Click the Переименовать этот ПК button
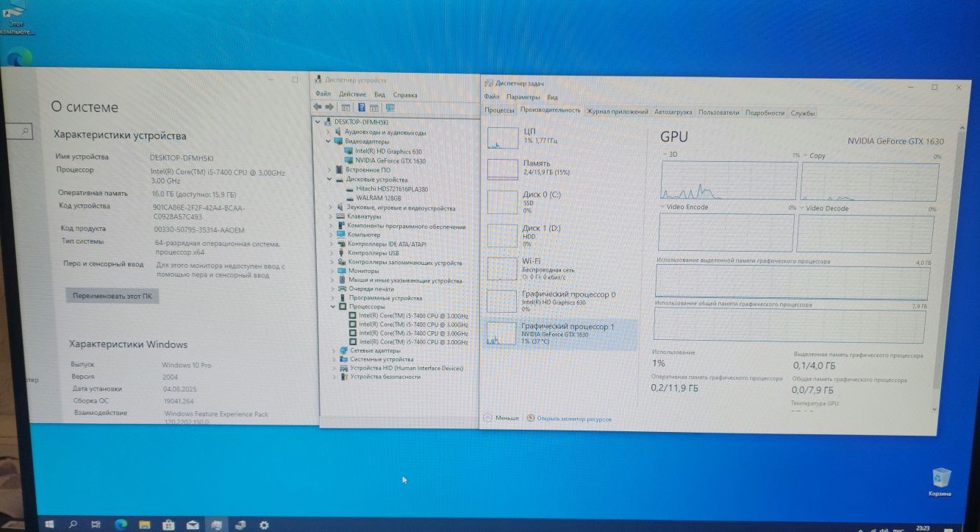Screen dimensions: 980x532 (x=112, y=296)
